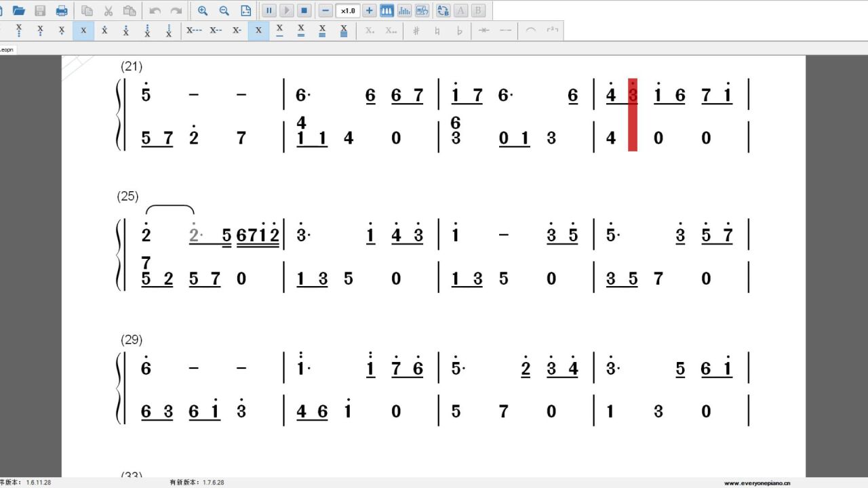Click the B marker button
This screenshot has height=488, width=868.
479,10
